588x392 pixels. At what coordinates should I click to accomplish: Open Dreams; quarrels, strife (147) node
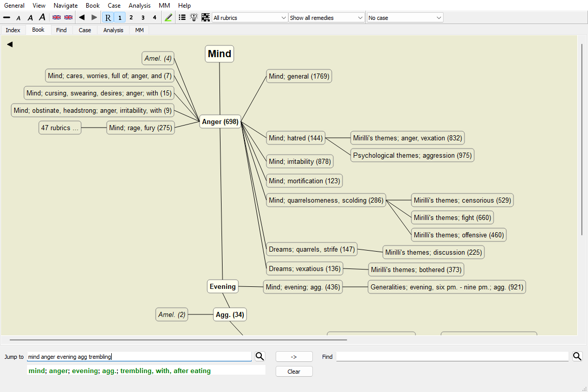tap(312, 250)
